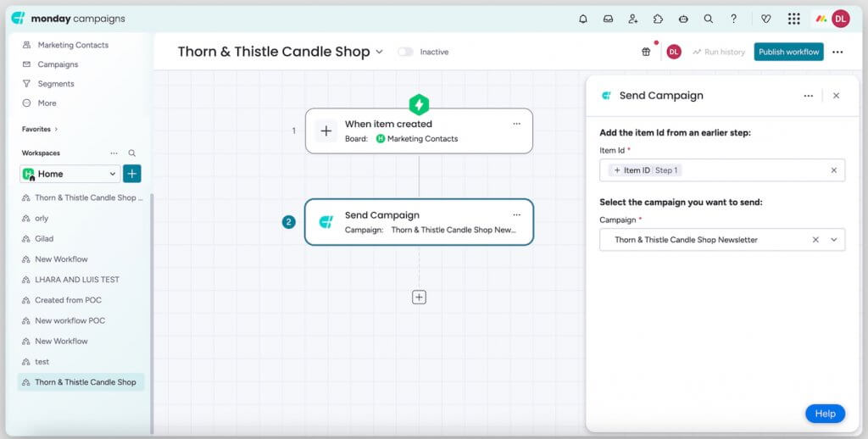Image resolution: width=868 pixels, height=439 pixels.
Task: Click the Campaign field with Newsletter value
Action: [x=722, y=240]
